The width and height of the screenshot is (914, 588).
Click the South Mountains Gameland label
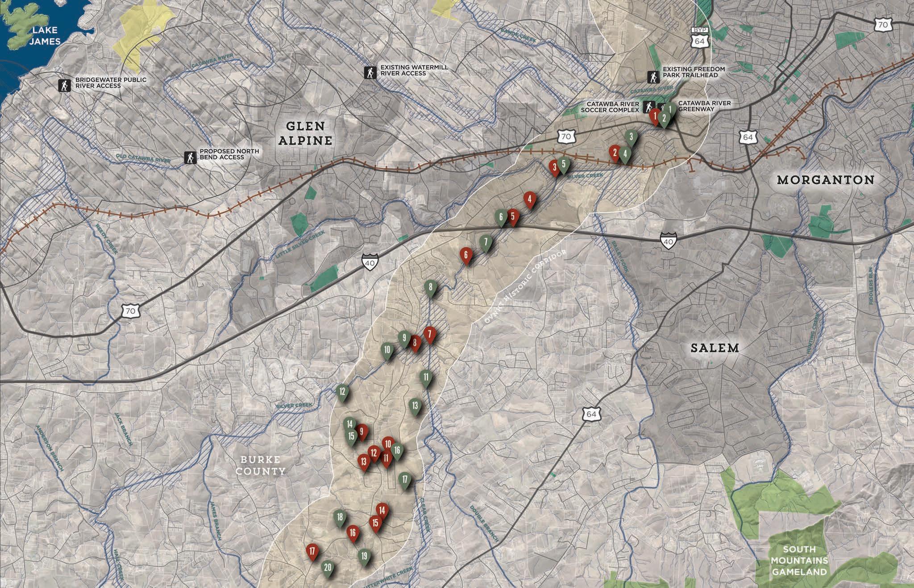coord(799,560)
